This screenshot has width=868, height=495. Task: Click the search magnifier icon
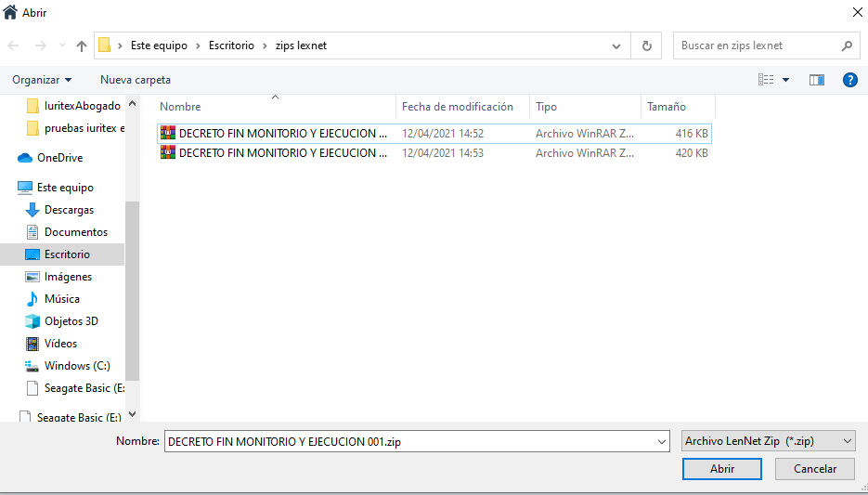[847, 46]
